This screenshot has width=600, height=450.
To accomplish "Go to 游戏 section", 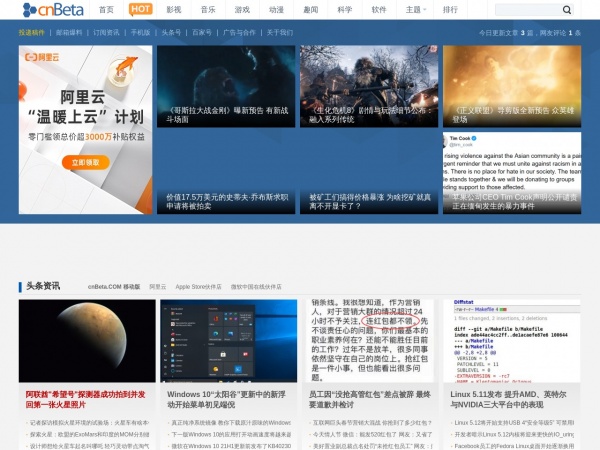I will tap(242, 10).
